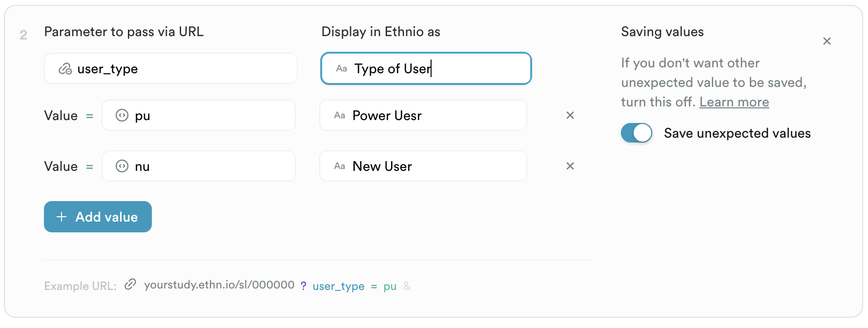Click the link icon beside user_type
Image resolution: width=868 pixels, height=328 pixels.
[65, 69]
